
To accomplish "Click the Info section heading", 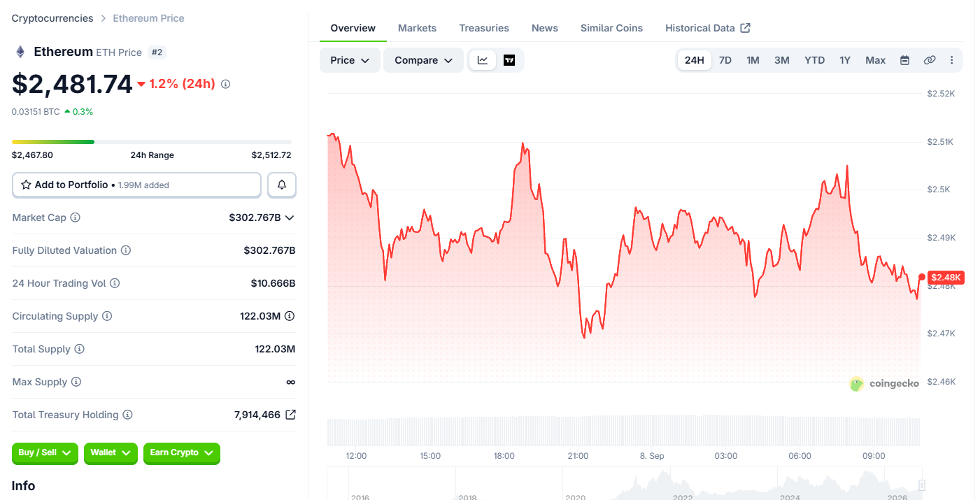I will point(23,485).
